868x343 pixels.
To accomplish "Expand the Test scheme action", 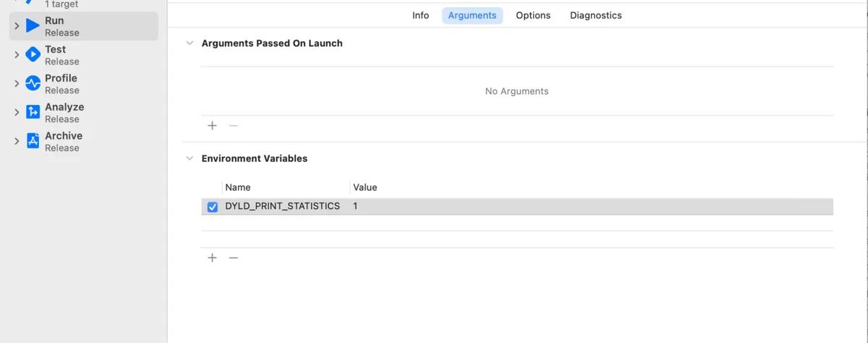I will [17, 55].
